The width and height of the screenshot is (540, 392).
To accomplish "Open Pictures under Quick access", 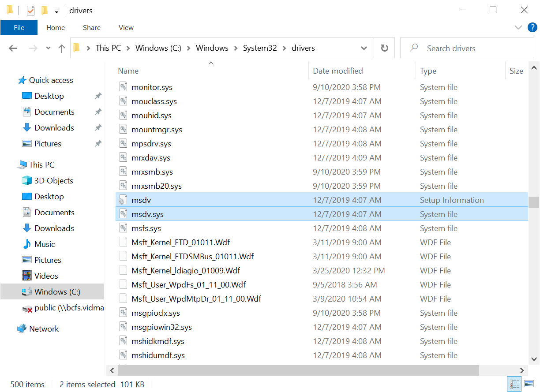I will [x=48, y=144].
